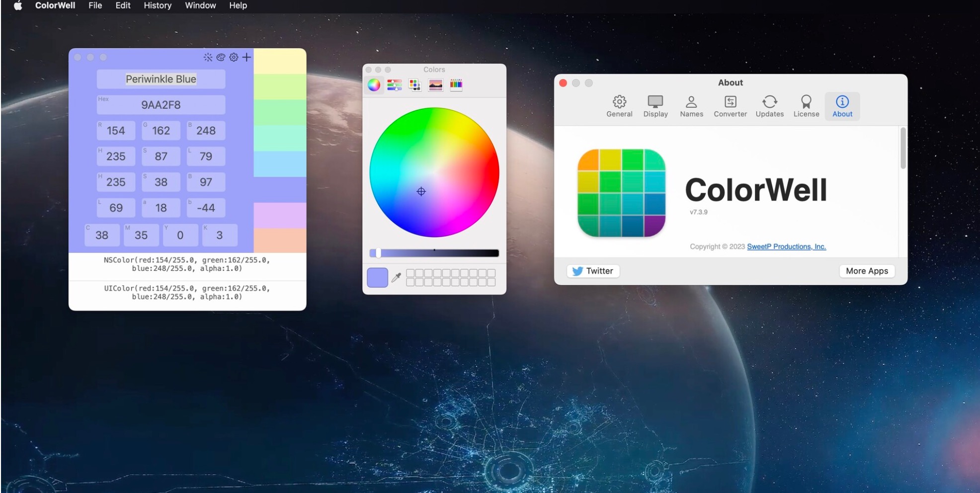Select the color wheel picker mode
The image size is (980, 493).
coord(374,85)
